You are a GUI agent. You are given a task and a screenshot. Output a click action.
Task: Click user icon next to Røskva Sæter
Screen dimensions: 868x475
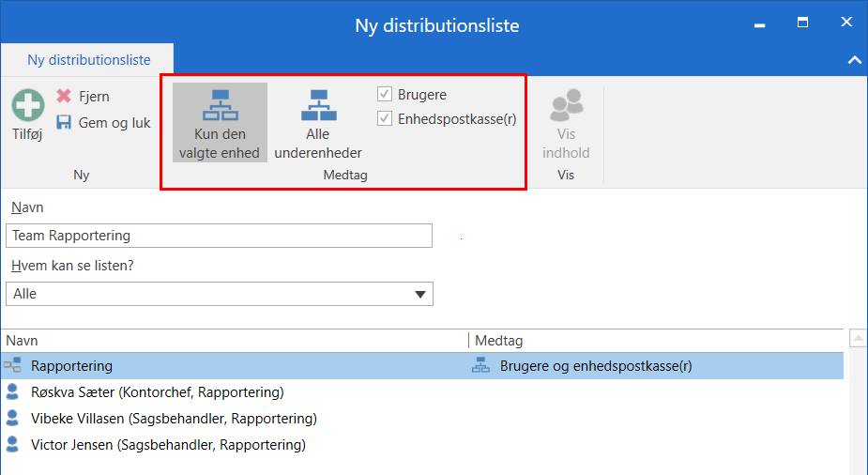tap(12, 392)
